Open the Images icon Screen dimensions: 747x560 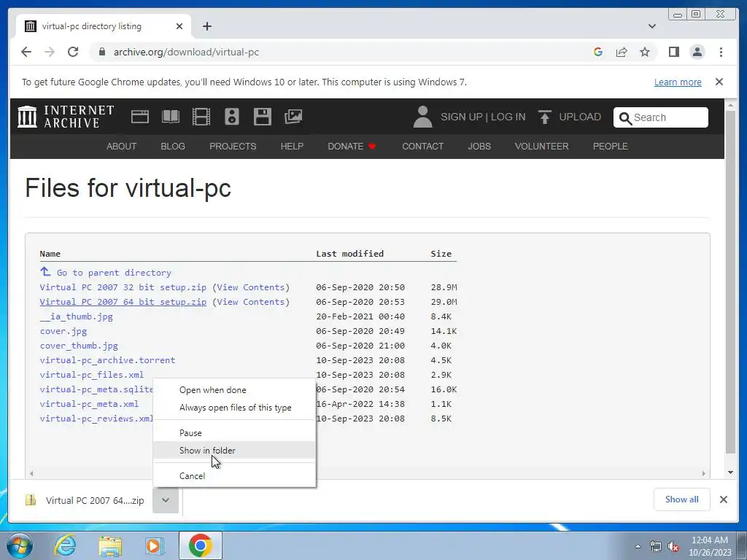tap(293, 117)
